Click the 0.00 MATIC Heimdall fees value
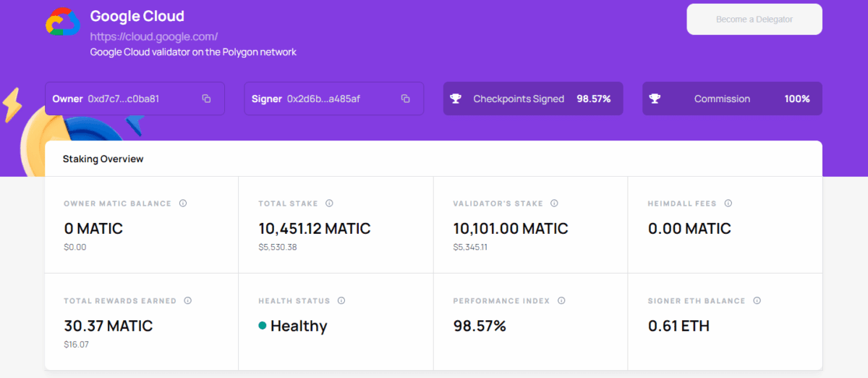Image resolution: width=868 pixels, height=378 pixels. point(689,229)
